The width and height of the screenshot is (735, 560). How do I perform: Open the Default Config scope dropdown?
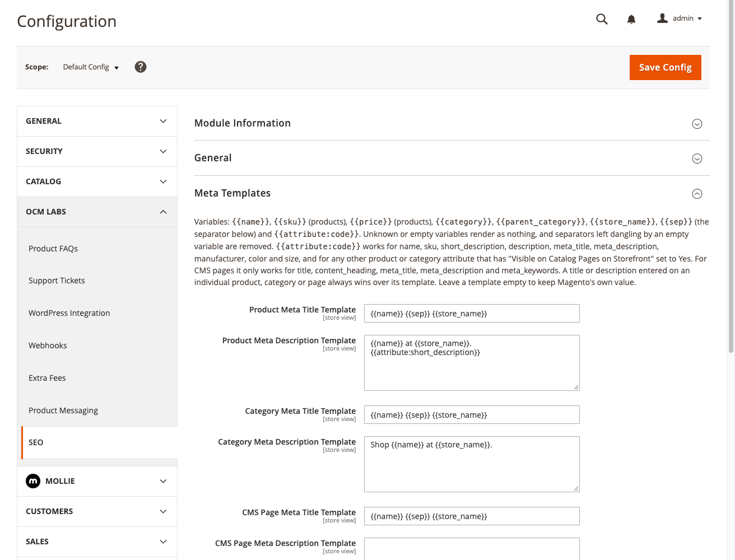coord(91,67)
